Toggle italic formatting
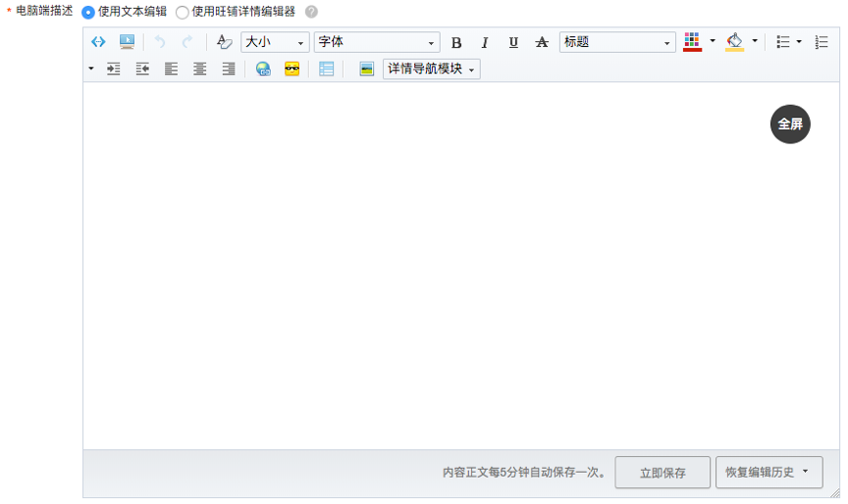Image resolution: width=848 pixels, height=504 pixels. (485, 42)
